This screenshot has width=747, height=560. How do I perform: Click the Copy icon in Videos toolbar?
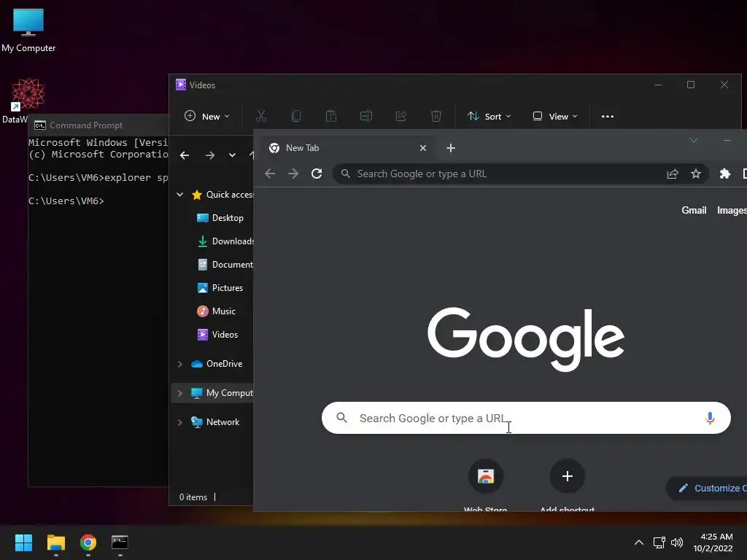point(296,116)
